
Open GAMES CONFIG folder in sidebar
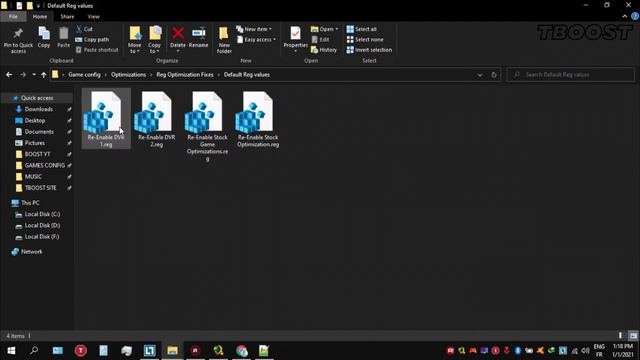click(44, 165)
